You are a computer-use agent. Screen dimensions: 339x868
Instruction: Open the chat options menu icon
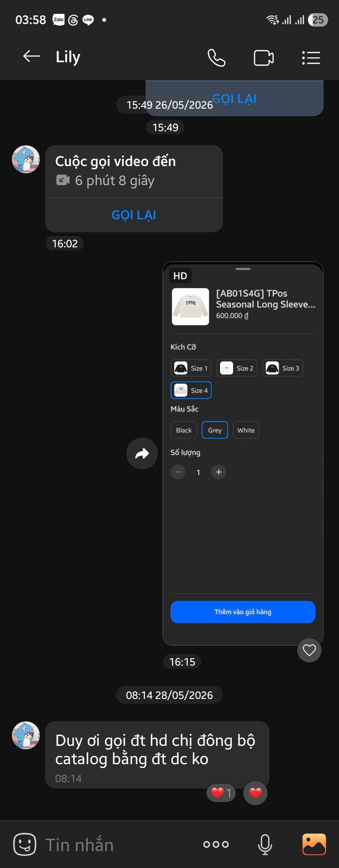pyautogui.click(x=311, y=58)
